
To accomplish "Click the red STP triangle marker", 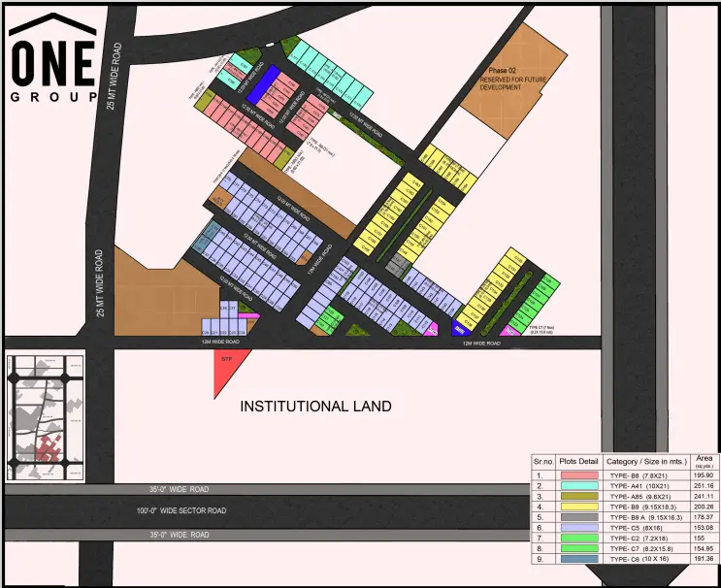I will 227,369.
